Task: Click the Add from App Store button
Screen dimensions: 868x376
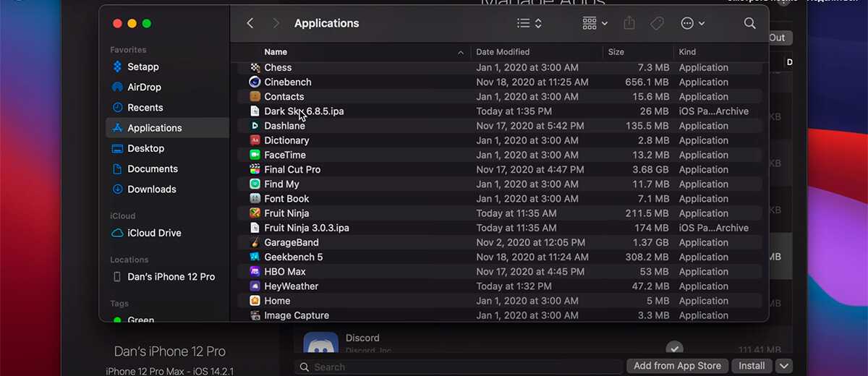Action: pyautogui.click(x=677, y=366)
